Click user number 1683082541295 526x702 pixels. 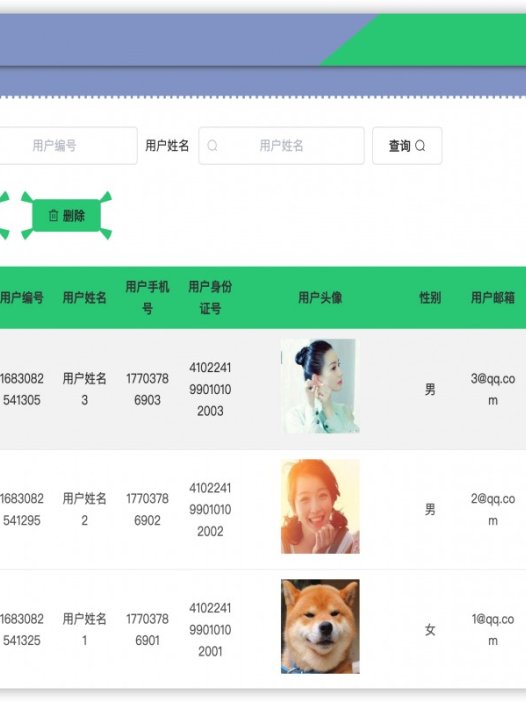click(21, 509)
